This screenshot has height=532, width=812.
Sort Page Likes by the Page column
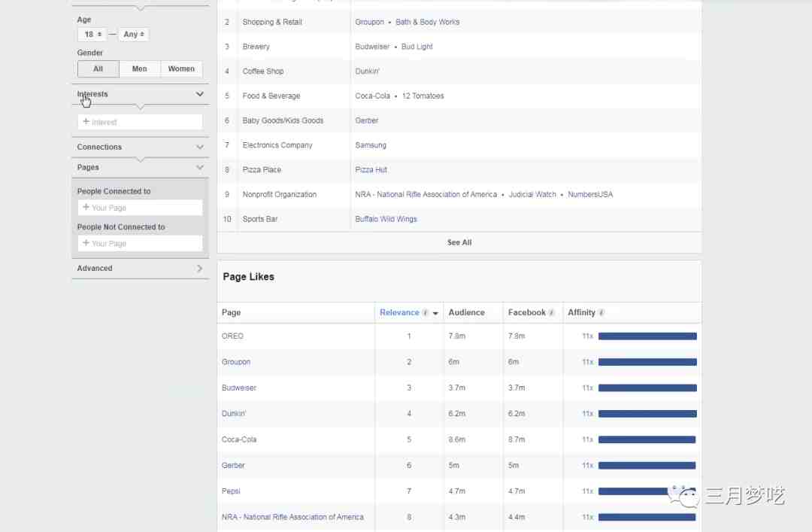tap(232, 313)
